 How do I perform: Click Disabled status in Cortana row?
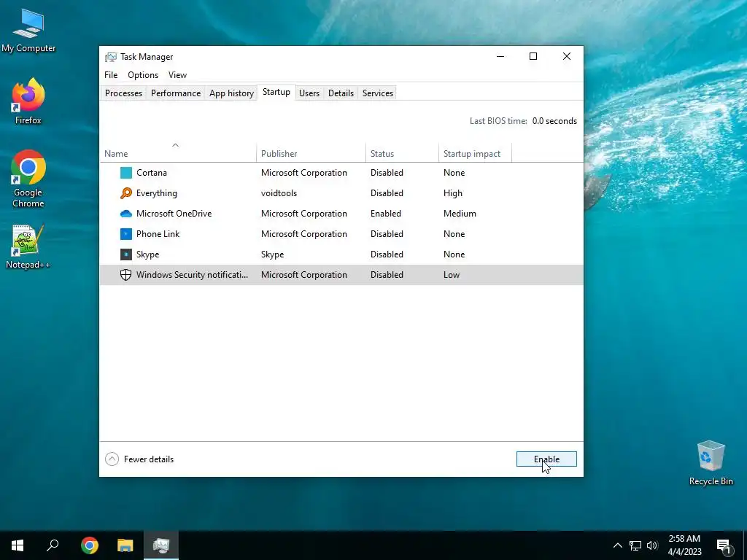coord(387,173)
